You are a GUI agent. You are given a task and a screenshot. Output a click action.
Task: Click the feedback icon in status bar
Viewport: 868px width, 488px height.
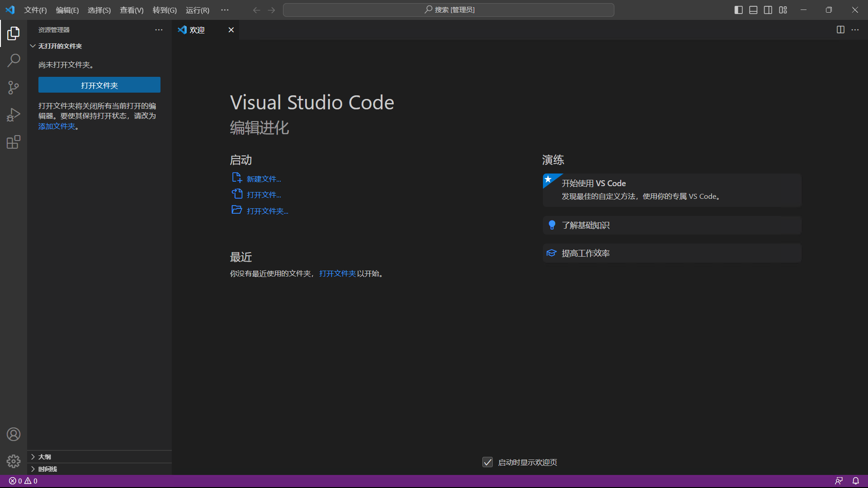(839, 481)
